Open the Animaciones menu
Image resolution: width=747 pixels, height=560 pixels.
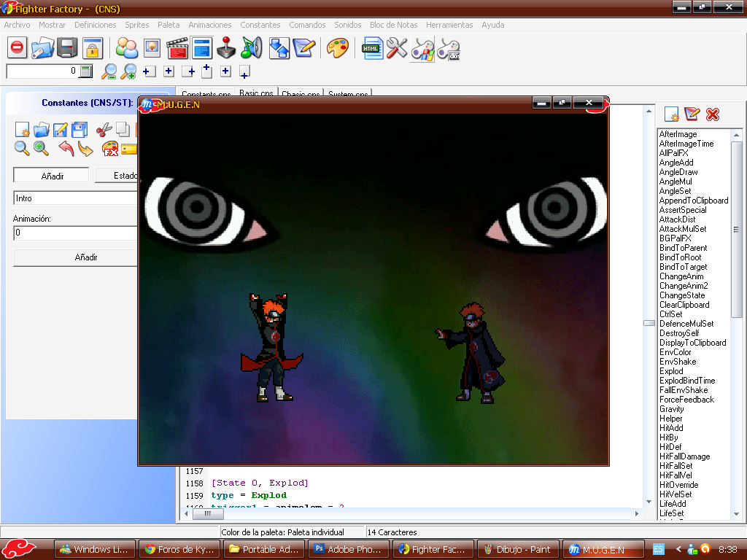pos(209,25)
